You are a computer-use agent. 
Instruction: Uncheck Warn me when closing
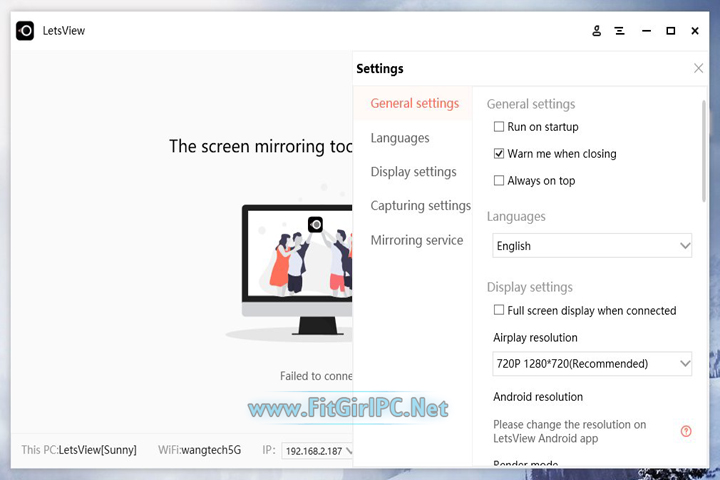coord(499,154)
